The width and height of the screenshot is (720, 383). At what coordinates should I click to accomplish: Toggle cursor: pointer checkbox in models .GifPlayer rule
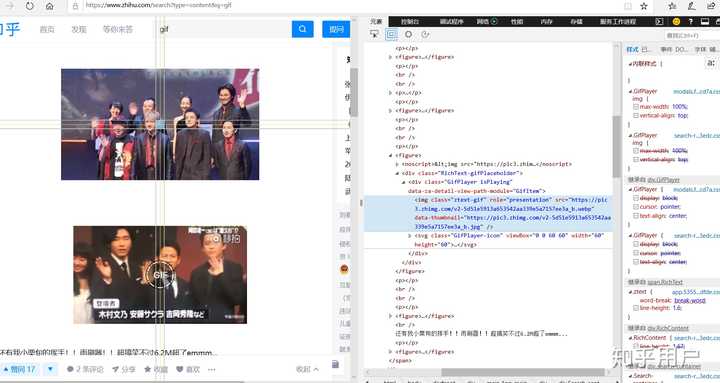point(636,207)
